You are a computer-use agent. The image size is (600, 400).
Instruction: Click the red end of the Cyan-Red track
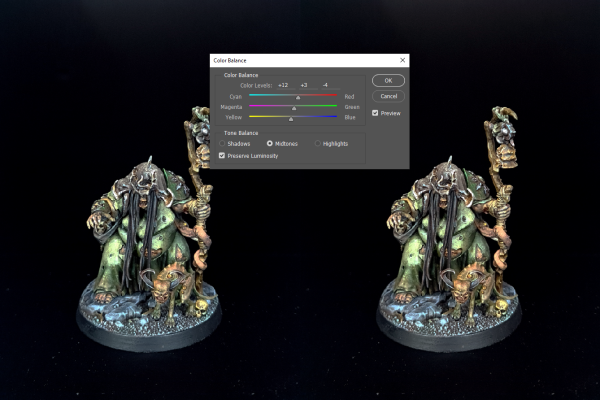tap(335, 95)
